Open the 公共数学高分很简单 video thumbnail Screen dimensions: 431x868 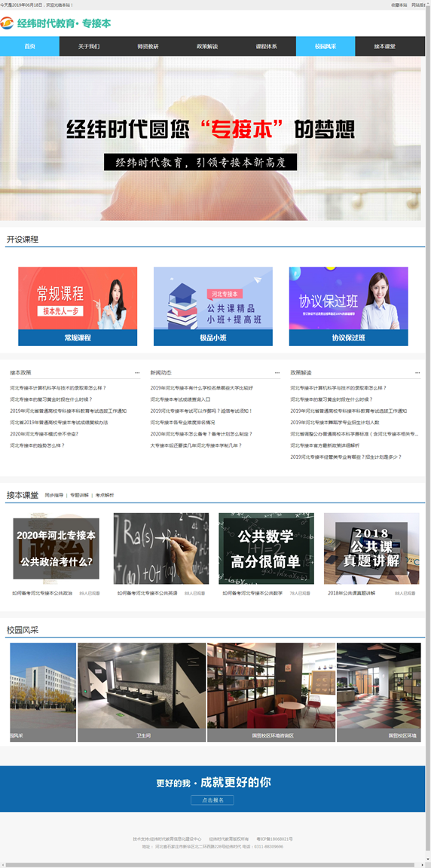[x=266, y=548]
